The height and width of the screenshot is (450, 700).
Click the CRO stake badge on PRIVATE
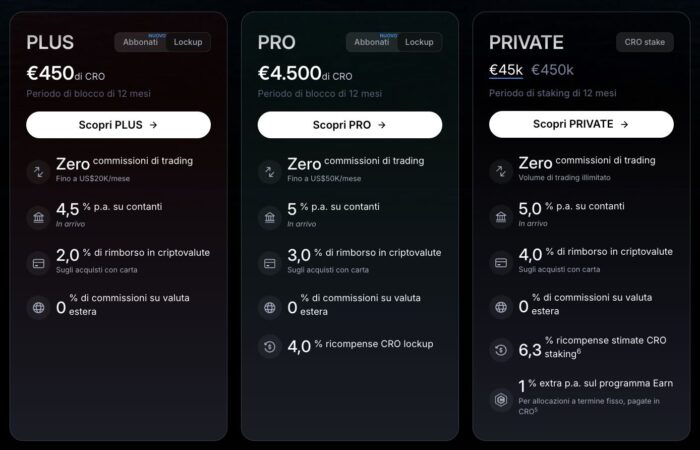[x=644, y=42]
